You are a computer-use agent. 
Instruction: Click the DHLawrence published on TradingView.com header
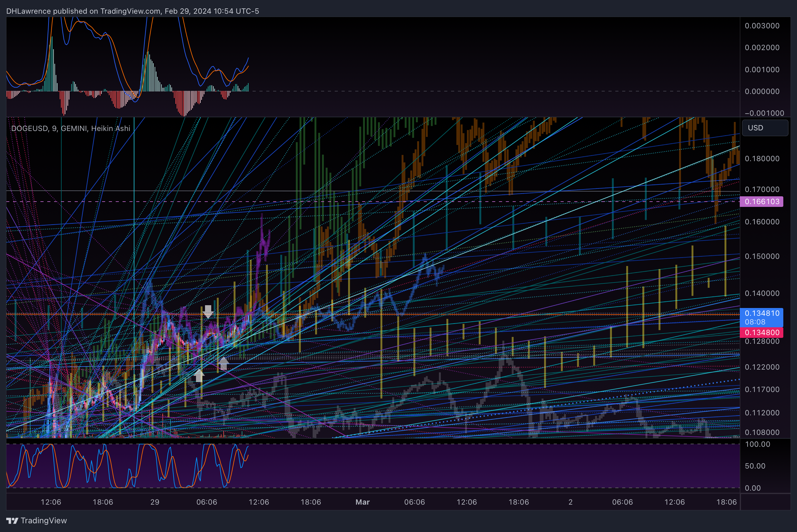133,11
